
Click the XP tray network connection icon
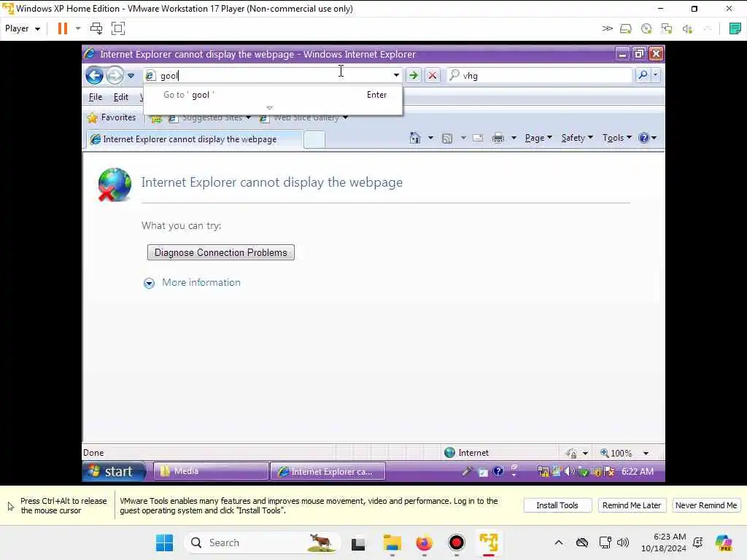pos(543,472)
